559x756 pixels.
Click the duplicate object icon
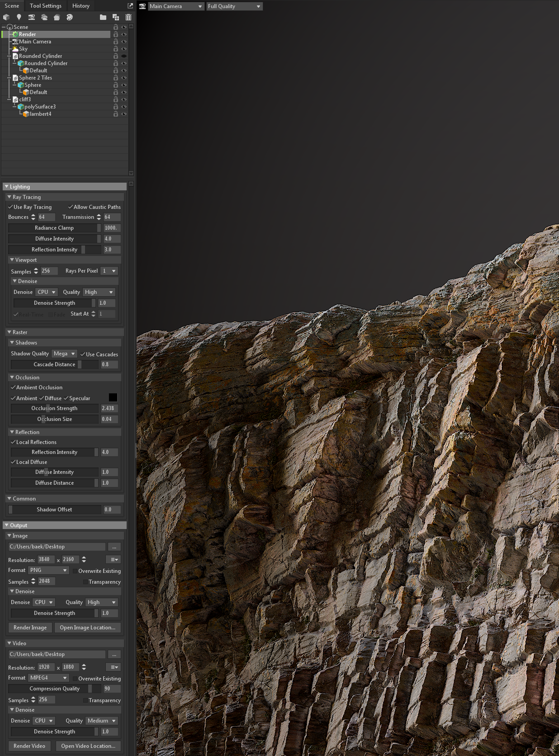(x=116, y=17)
